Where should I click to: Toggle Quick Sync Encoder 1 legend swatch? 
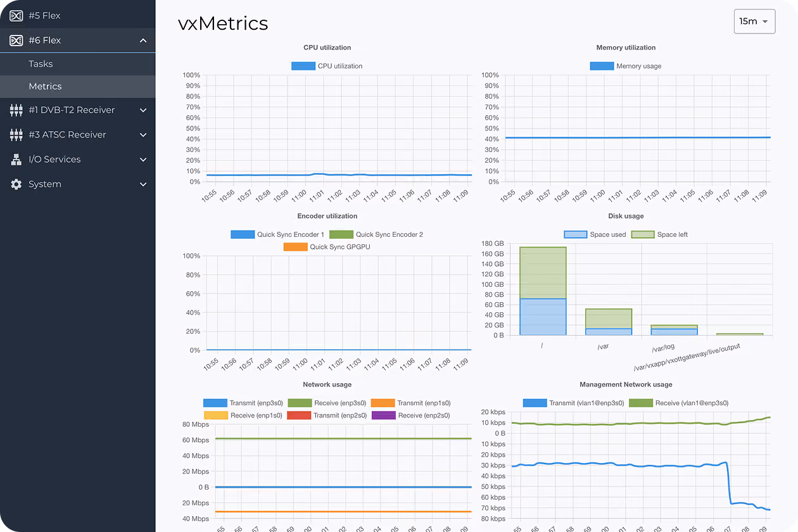pyautogui.click(x=243, y=234)
